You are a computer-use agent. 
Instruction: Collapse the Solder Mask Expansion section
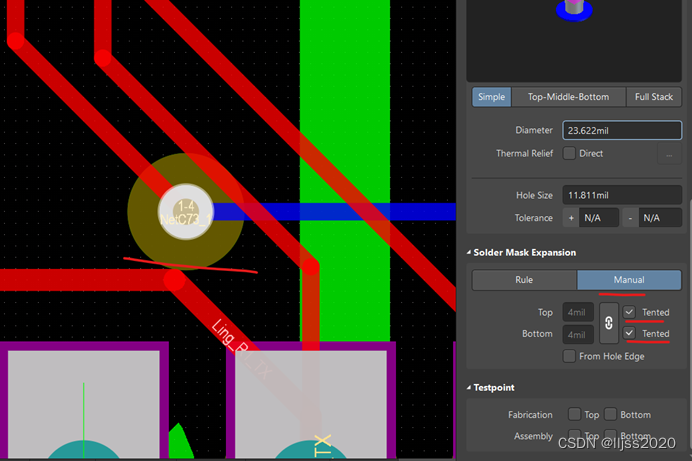[x=469, y=253]
